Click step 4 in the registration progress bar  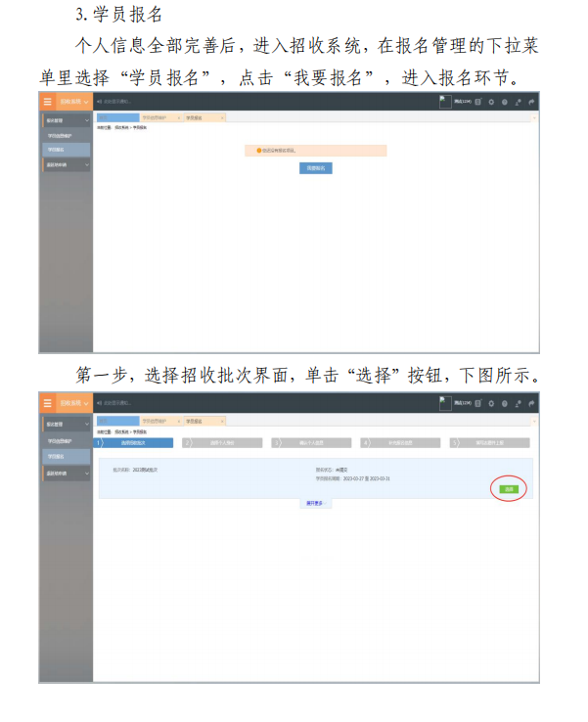coord(400,443)
